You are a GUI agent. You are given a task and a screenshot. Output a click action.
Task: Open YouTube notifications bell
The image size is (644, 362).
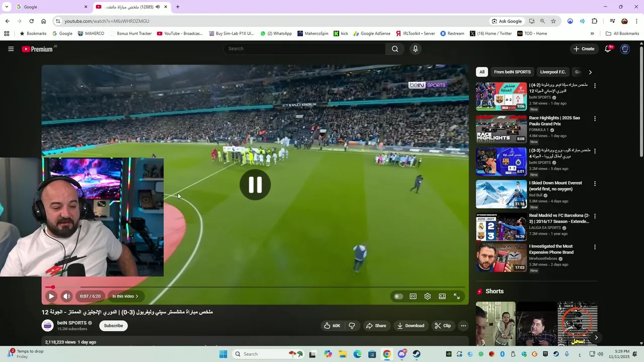click(x=608, y=49)
